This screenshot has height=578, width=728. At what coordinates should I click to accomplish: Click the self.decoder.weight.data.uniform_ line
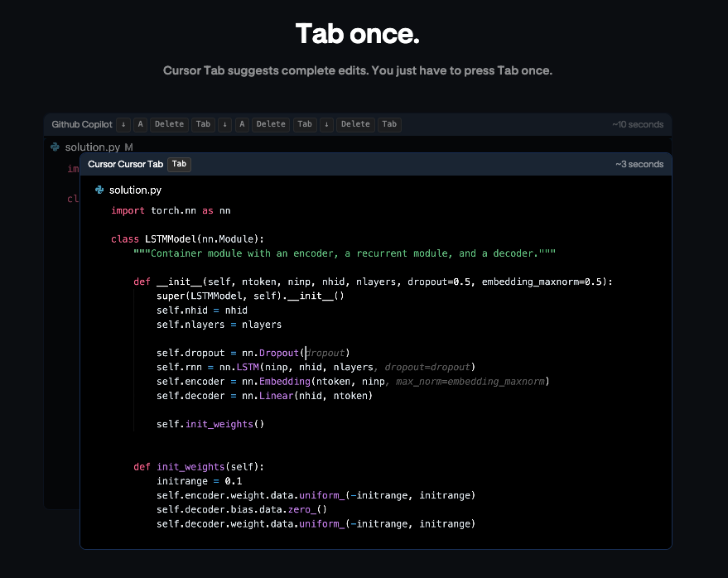pos(316,523)
